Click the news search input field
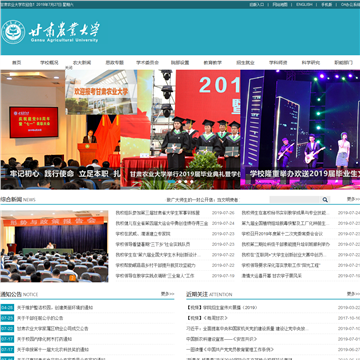 (295, 200)
